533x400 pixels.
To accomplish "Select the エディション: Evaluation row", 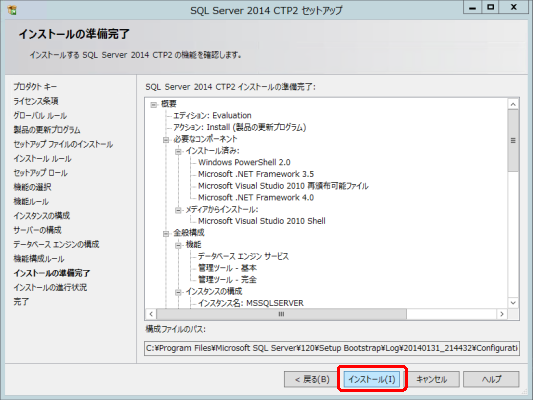I will 212,116.
